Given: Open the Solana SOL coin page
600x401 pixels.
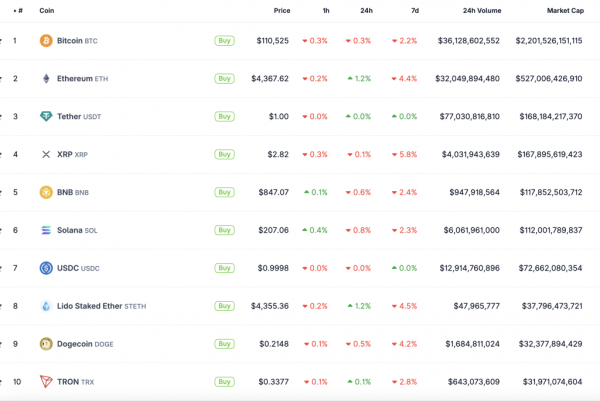Looking at the screenshot, I should click(77, 230).
